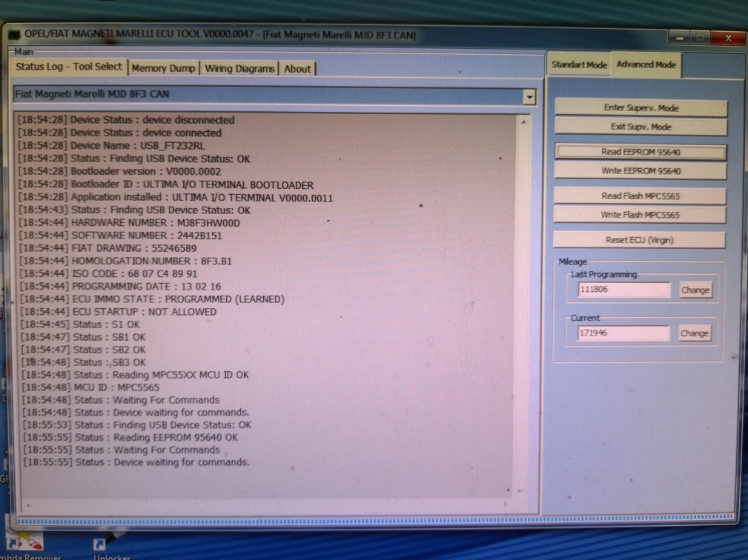Select log line 'Status : S1 OK'
The image size is (748, 560).
coord(81,324)
